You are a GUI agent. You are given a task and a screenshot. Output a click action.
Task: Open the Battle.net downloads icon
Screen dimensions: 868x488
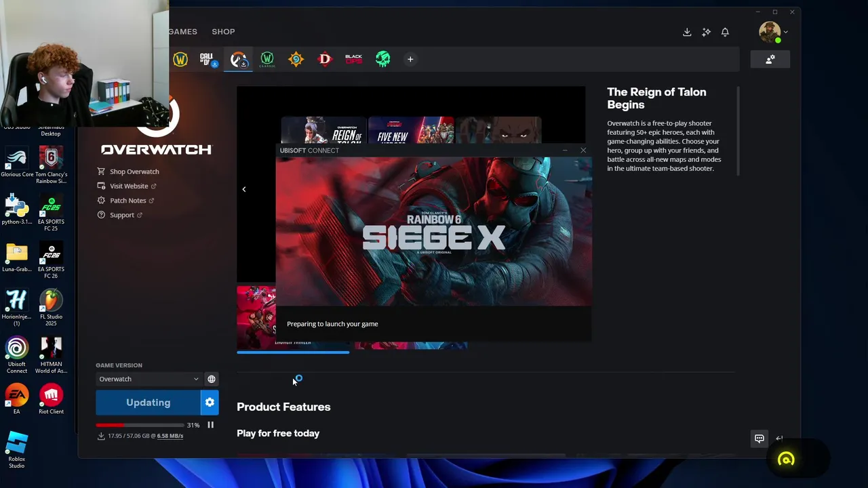(687, 32)
